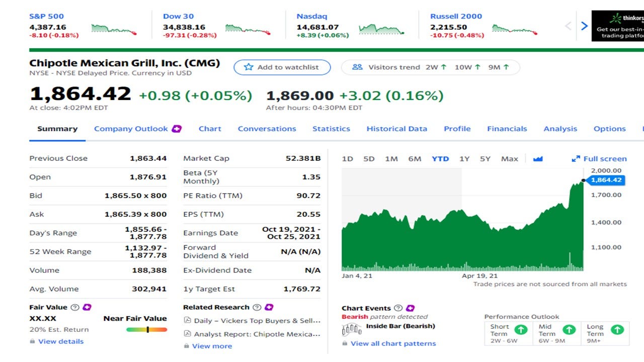Click View more under Related Research
This screenshot has width=644, height=362.
tap(212, 346)
